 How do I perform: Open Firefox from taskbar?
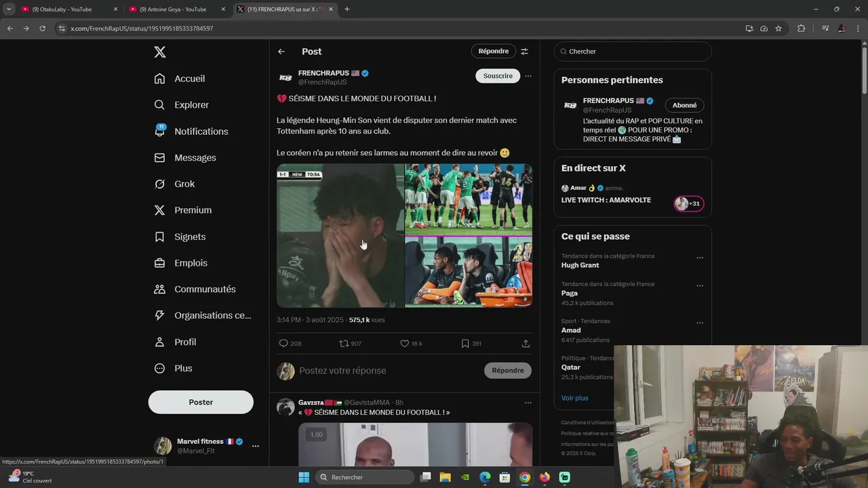coord(545,477)
